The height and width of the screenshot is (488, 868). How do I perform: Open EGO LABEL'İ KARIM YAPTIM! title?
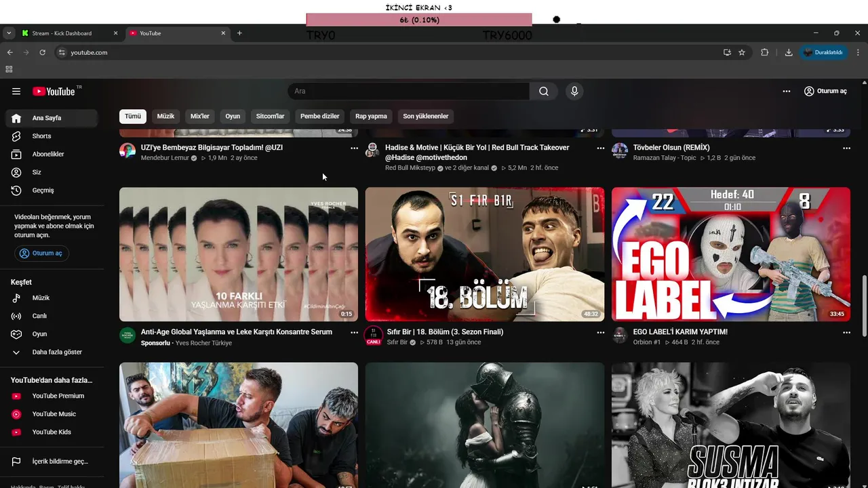click(x=680, y=332)
